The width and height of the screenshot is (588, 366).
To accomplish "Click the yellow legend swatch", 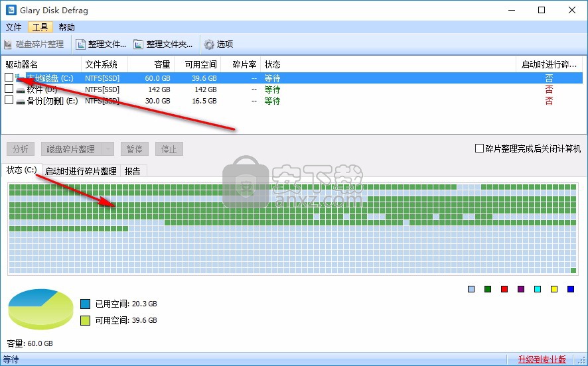I will pyautogui.click(x=554, y=289).
